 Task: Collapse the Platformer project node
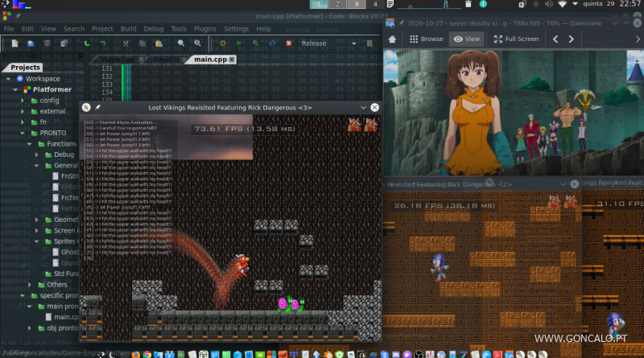15,89
